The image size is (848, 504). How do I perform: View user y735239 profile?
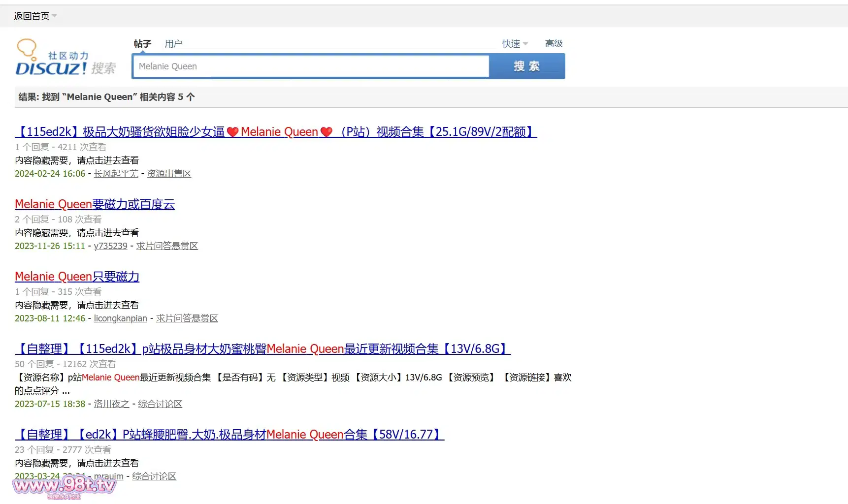[x=111, y=246]
